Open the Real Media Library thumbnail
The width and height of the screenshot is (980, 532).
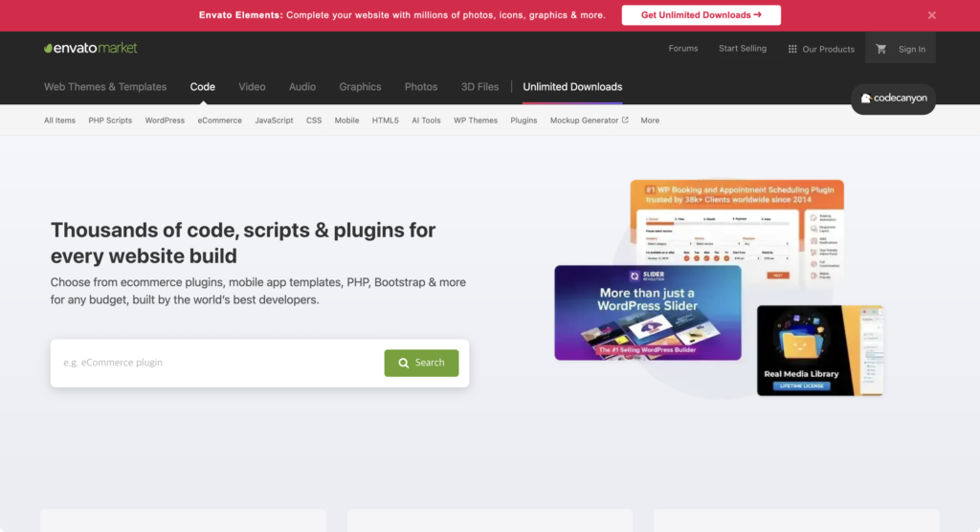[x=820, y=350]
